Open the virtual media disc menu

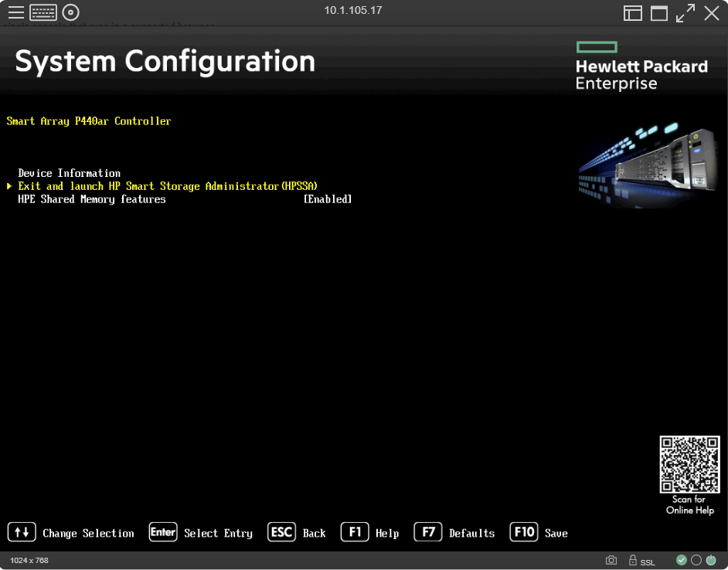coord(70,12)
